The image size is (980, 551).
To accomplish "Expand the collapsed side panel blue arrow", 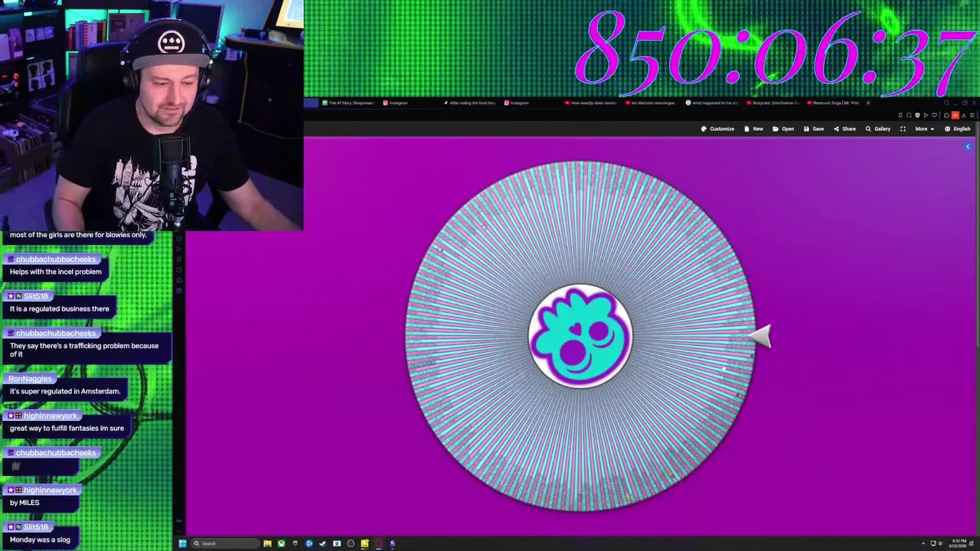I will pos(968,146).
